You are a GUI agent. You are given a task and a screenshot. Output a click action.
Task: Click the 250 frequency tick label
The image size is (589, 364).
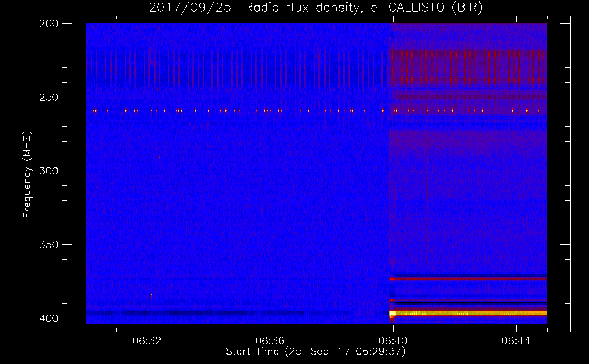[x=48, y=97]
